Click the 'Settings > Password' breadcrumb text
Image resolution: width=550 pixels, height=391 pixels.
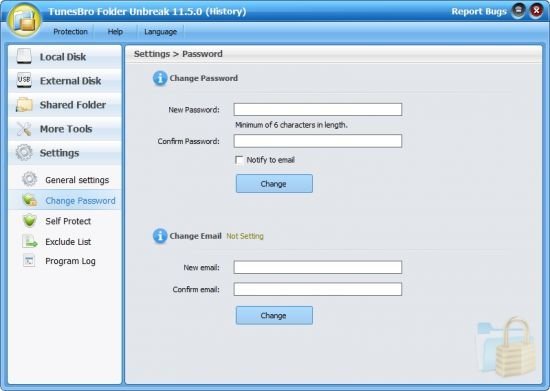point(178,54)
